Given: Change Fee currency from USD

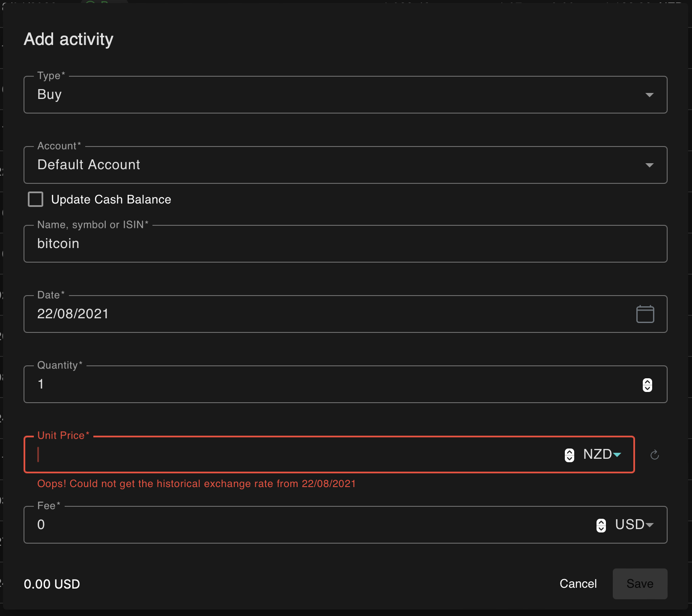Looking at the screenshot, I should 634,525.
